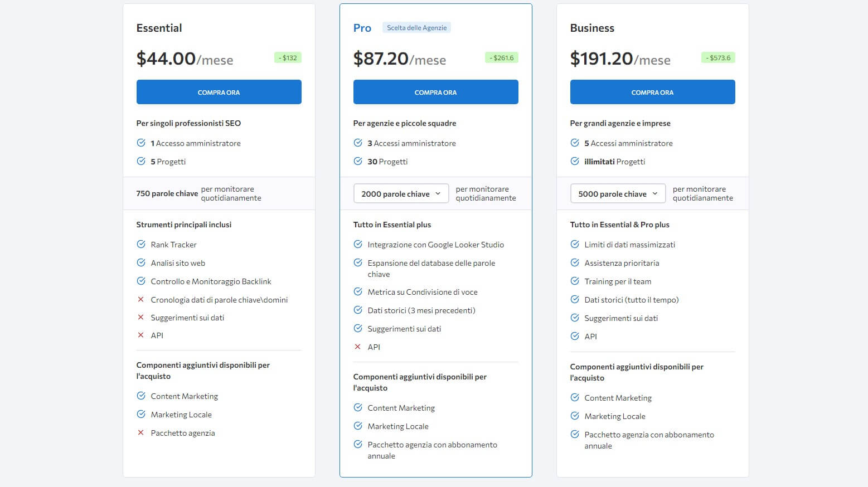Click check icon beside 30 Progetti
Screen dimensions: 868x487
[358, 161]
